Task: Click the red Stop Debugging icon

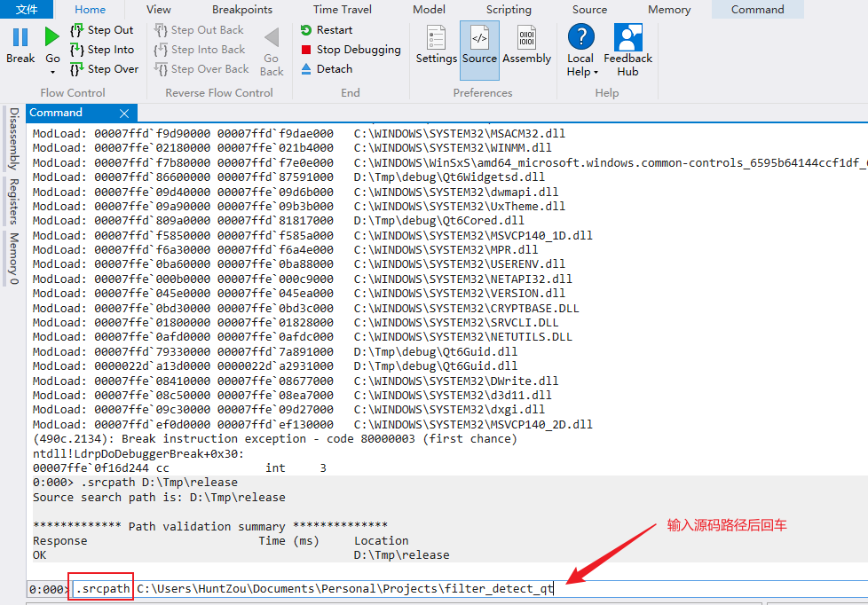Action: click(x=306, y=50)
